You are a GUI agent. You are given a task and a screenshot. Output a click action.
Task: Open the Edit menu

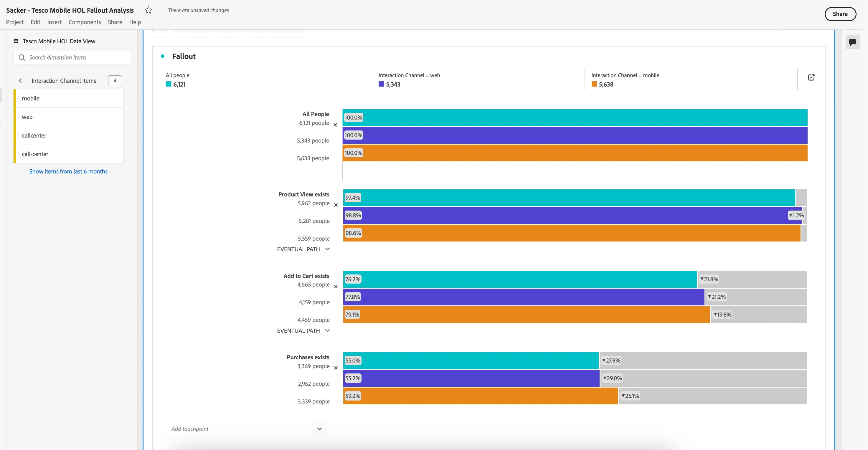pyautogui.click(x=35, y=22)
